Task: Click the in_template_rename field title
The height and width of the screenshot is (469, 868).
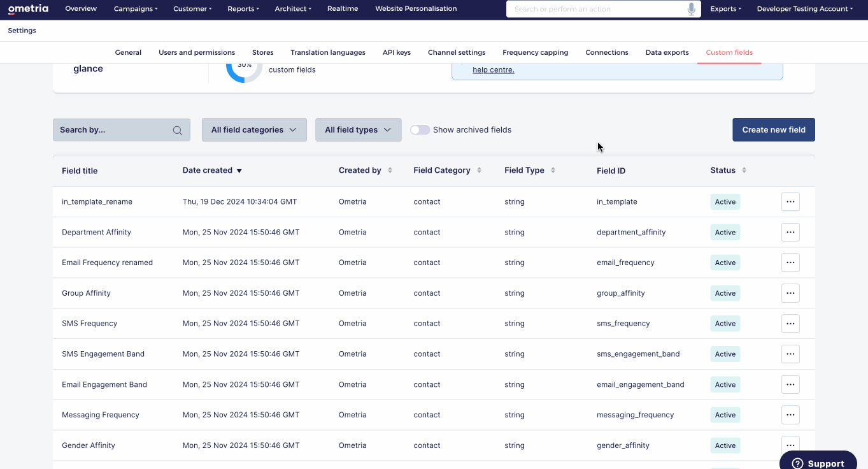Action: coord(97,201)
